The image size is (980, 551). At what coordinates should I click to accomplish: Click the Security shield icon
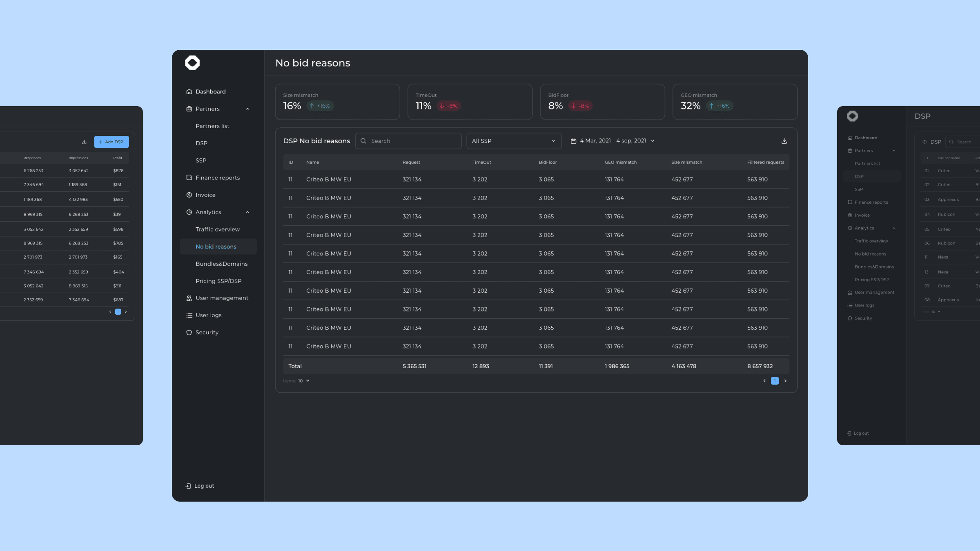coord(189,333)
